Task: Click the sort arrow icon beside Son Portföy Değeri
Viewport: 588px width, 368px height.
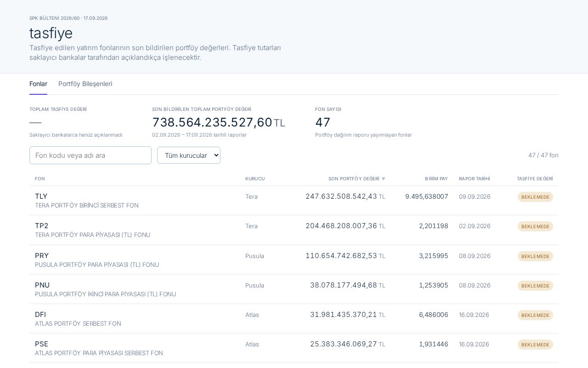Action: 384,179
